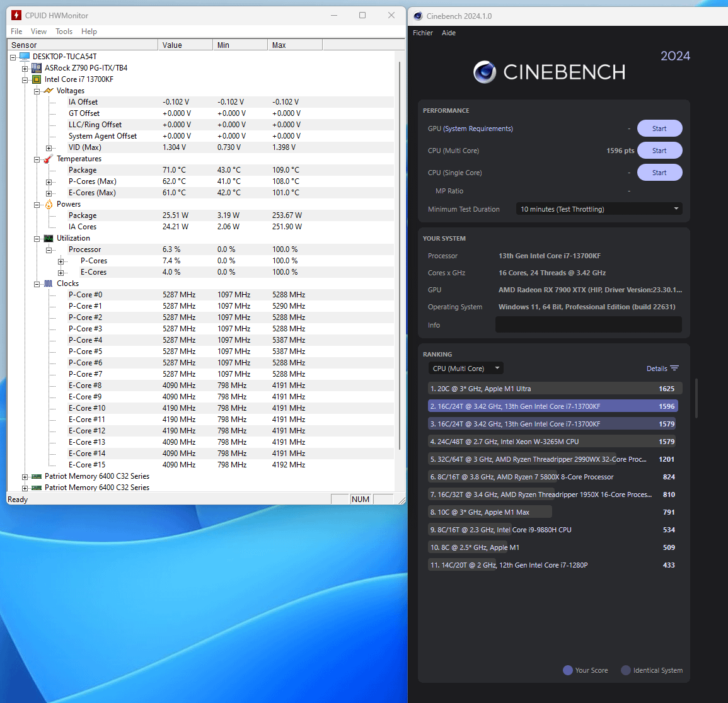Collapse the Processor utilization node

[x=49, y=250]
